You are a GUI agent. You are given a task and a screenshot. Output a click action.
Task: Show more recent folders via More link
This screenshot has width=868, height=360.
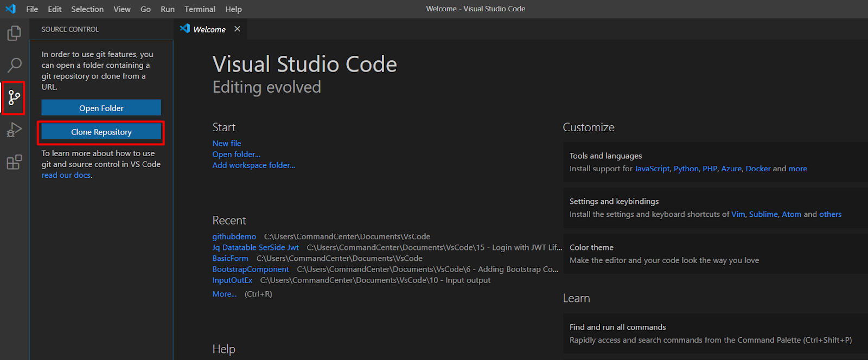(225, 294)
